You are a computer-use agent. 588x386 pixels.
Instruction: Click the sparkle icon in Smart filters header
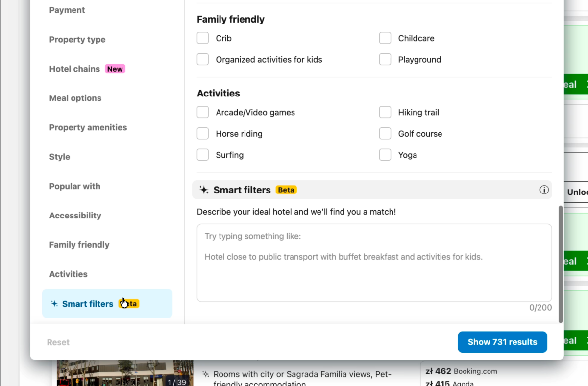204,190
